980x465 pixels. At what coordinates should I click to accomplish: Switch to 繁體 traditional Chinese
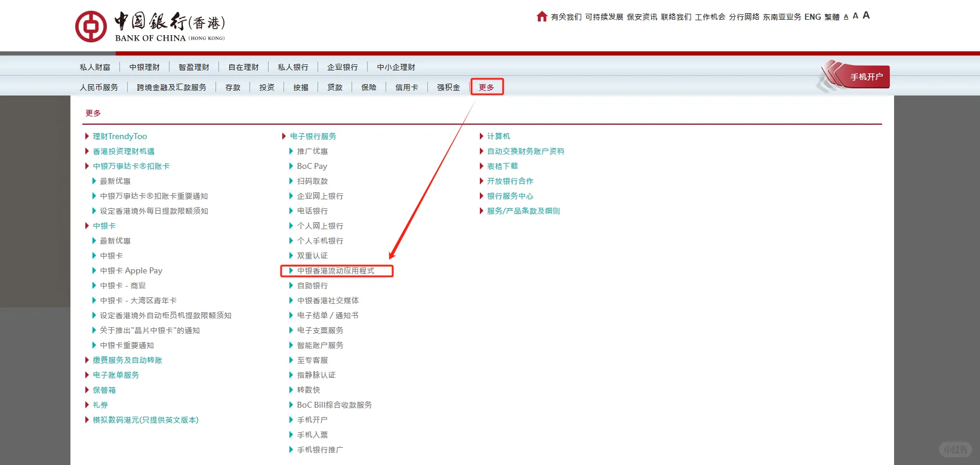(x=832, y=17)
